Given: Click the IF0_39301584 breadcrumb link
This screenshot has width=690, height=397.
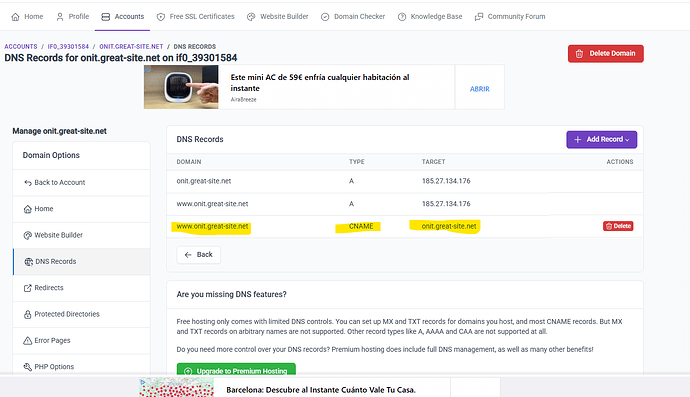Looking at the screenshot, I should click(68, 47).
